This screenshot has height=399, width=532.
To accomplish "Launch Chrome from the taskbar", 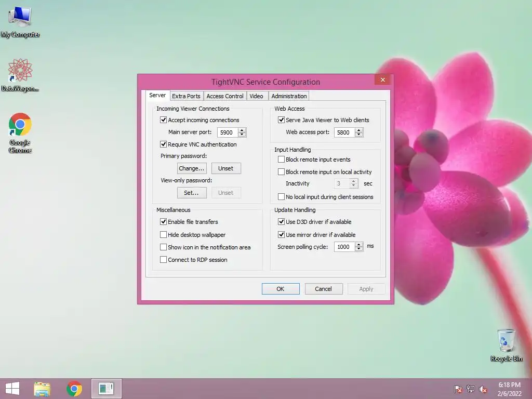I will pos(74,389).
